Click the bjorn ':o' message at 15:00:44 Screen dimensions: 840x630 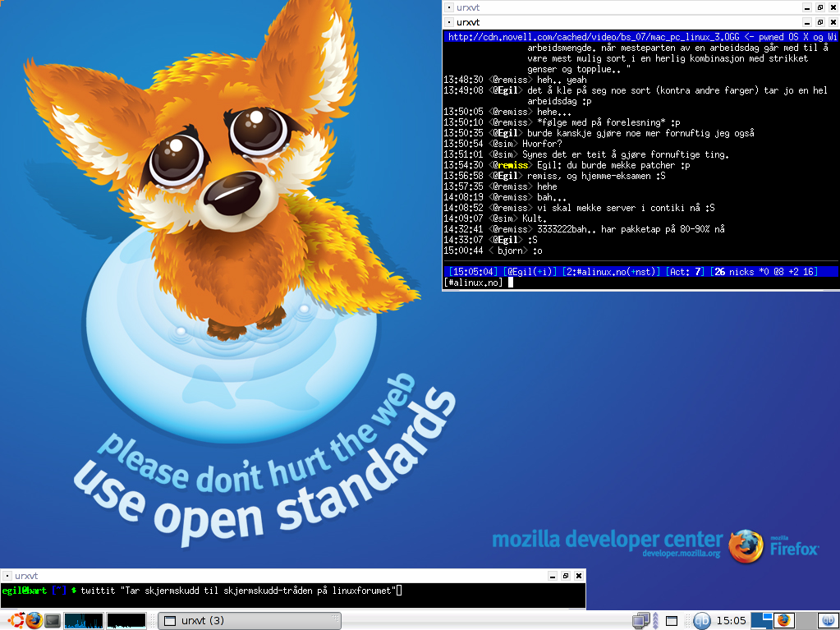point(537,251)
